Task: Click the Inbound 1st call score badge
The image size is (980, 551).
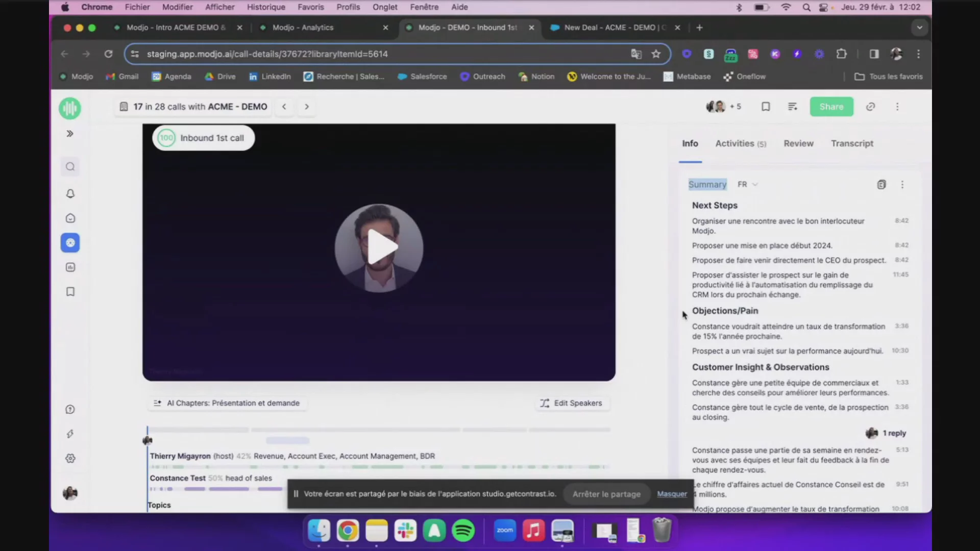Action: click(x=203, y=138)
